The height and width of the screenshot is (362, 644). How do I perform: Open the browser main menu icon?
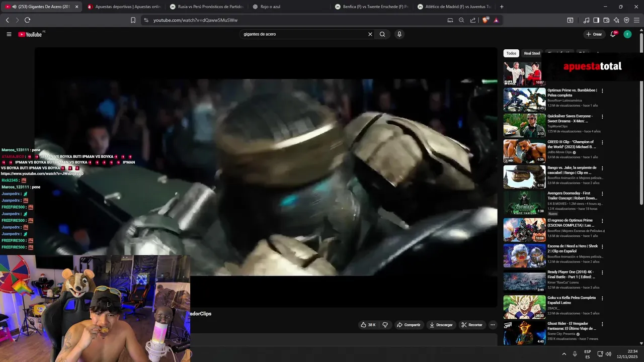click(636, 20)
